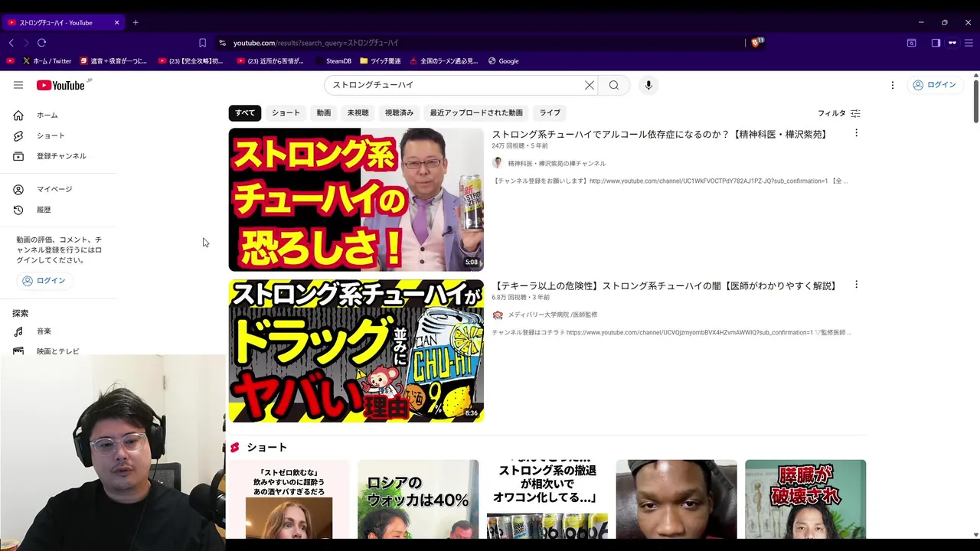
Task: Open options menu for 樺沢紫苑 video
Action: [x=856, y=133]
